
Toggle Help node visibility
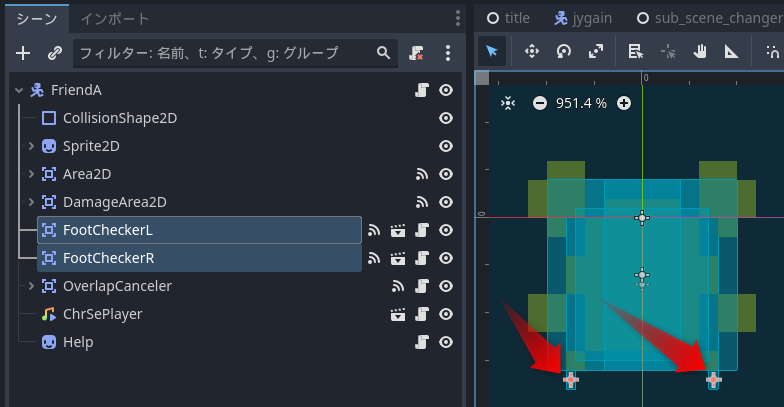click(x=446, y=342)
